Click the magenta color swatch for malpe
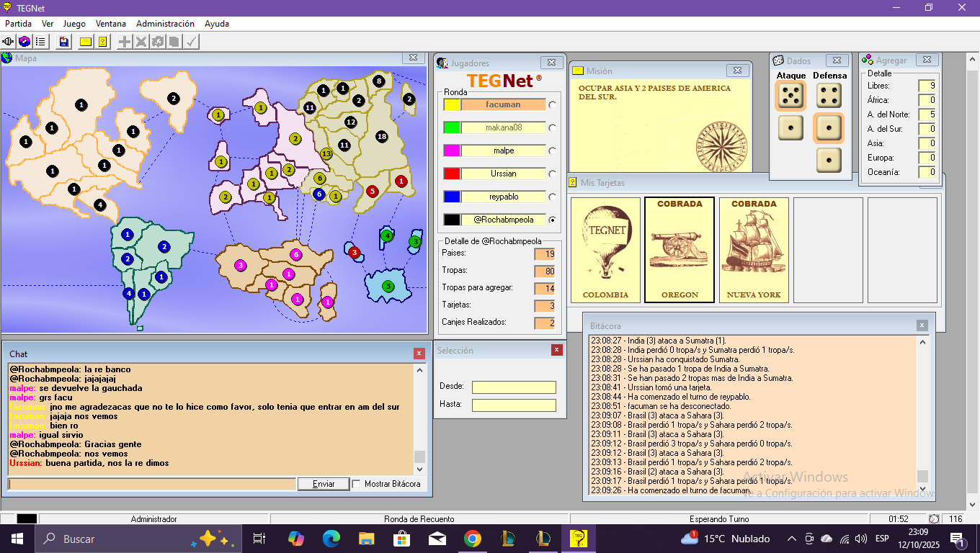The width and height of the screenshot is (980, 553). [x=452, y=151]
